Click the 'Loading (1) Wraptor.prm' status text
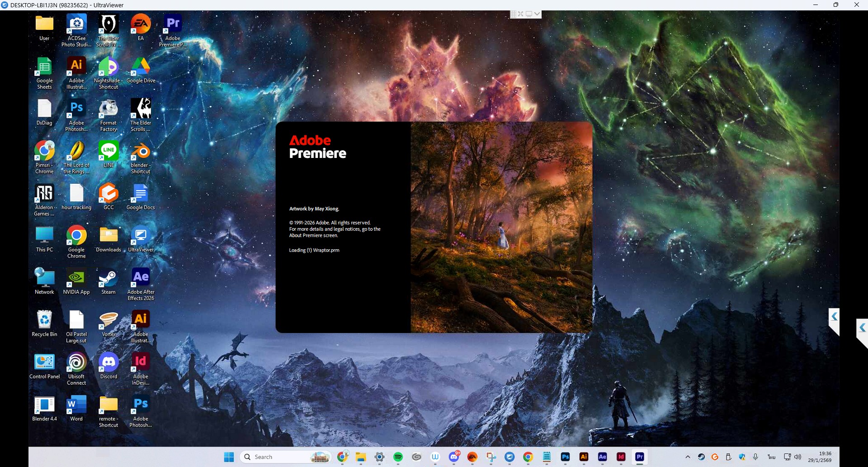 (x=314, y=250)
